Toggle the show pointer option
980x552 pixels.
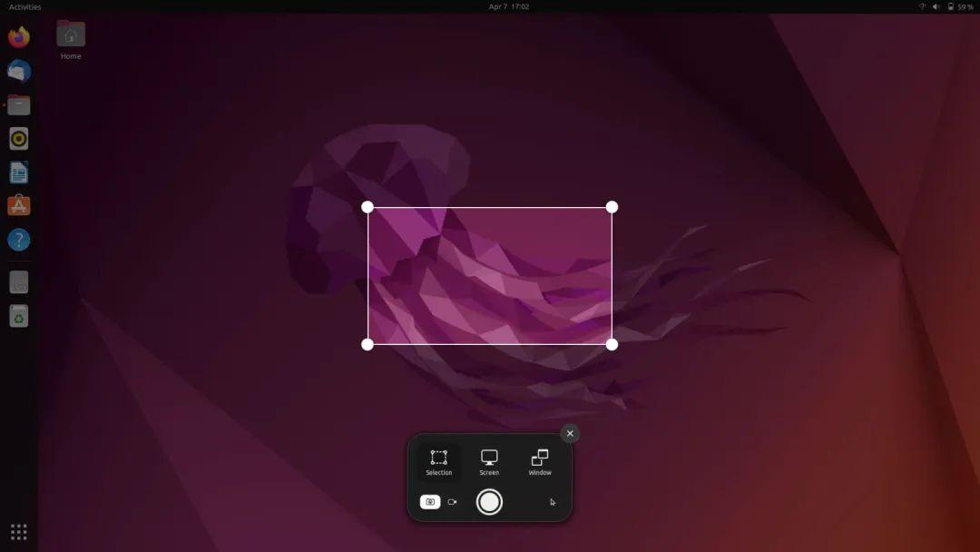[551, 501]
